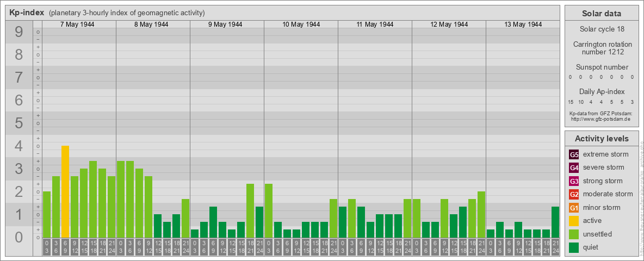Click the 9 May 18-21 bar
The width and height of the screenshot is (644, 261).
click(x=250, y=210)
